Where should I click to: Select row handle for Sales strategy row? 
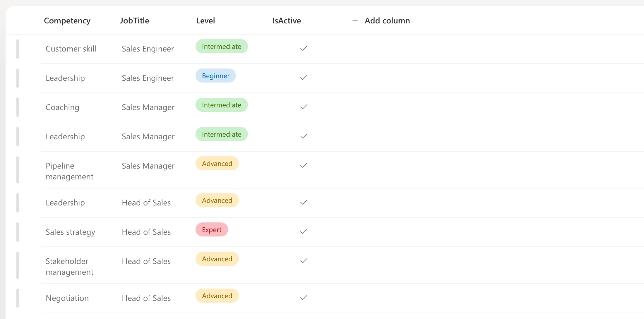[18, 232]
